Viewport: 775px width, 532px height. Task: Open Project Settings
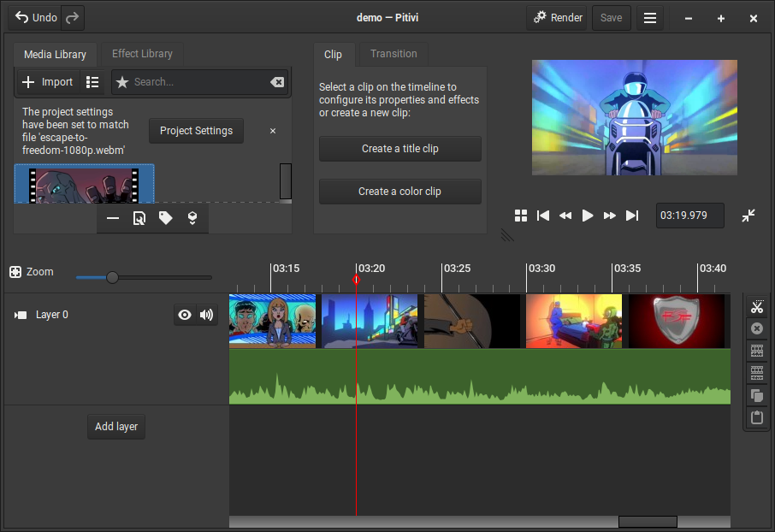coord(196,131)
